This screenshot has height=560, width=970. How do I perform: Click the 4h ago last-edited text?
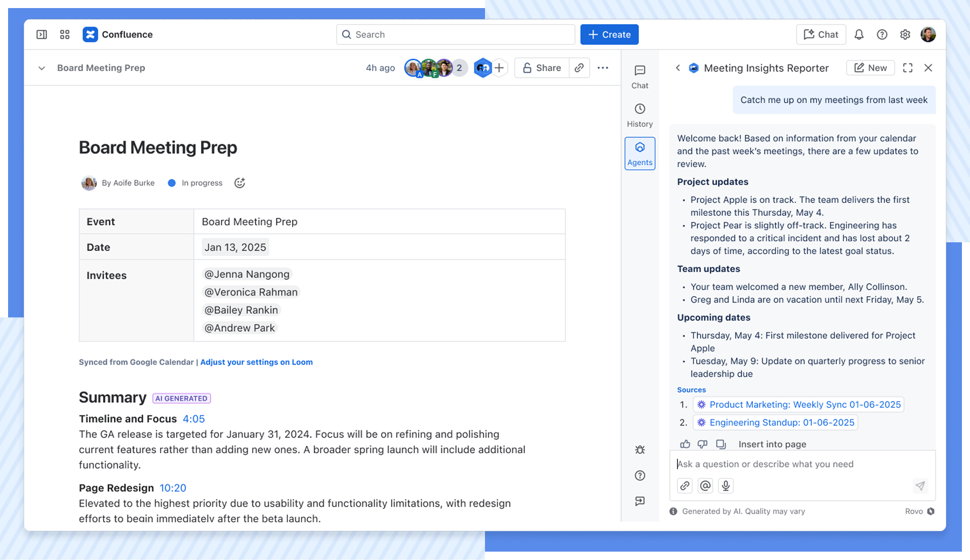[x=380, y=68]
